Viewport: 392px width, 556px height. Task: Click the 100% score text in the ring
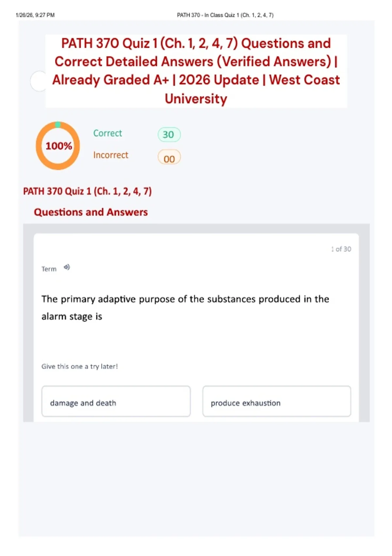coord(58,146)
